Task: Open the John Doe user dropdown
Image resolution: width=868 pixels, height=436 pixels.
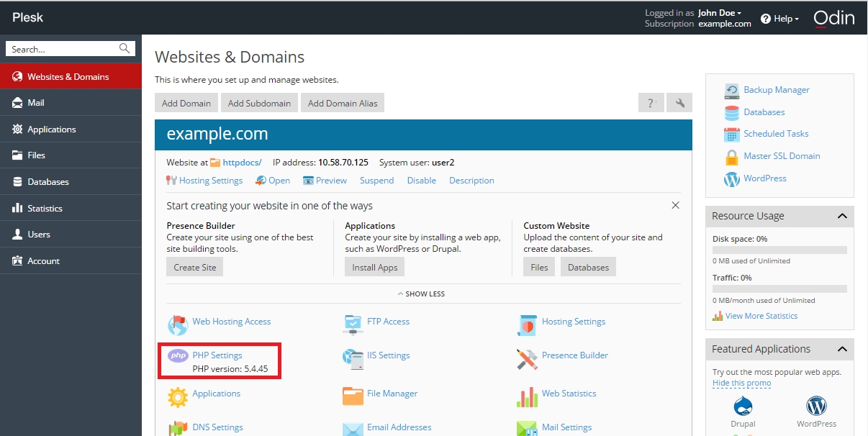Action: tap(719, 13)
